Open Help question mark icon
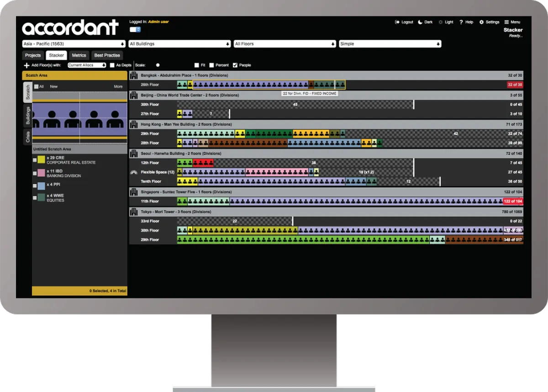The height and width of the screenshot is (392, 548). (x=461, y=22)
